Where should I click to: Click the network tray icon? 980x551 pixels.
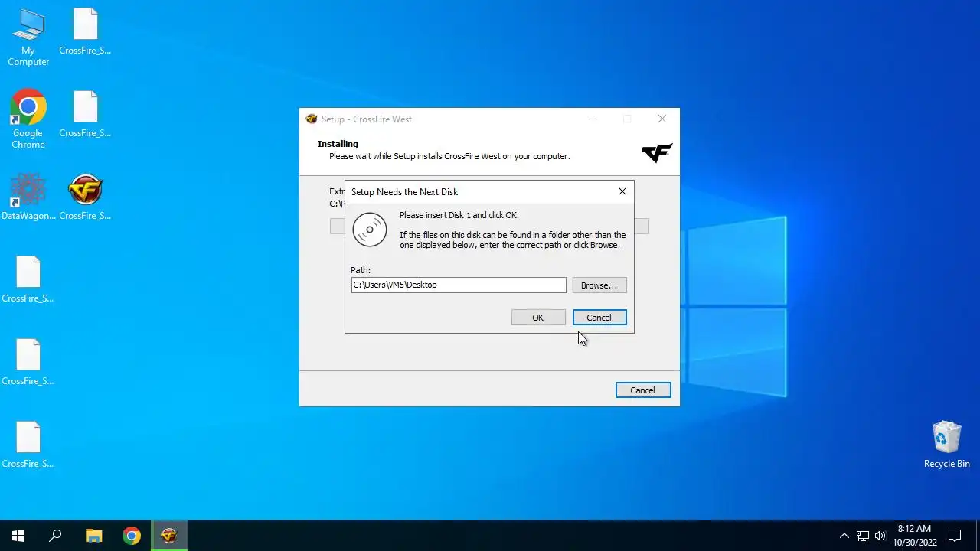(x=863, y=536)
